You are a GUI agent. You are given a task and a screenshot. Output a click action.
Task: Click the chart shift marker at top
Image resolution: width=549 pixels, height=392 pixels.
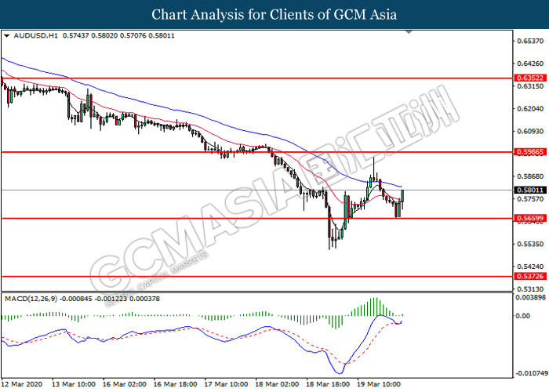pos(409,32)
